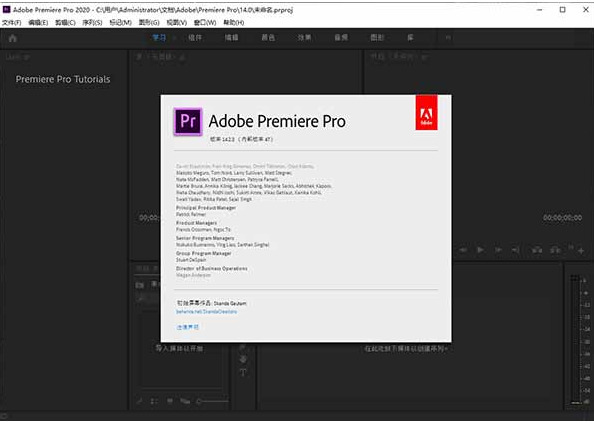
Task: Click Director of Business Operations credit heading
Action: click(x=212, y=268)
